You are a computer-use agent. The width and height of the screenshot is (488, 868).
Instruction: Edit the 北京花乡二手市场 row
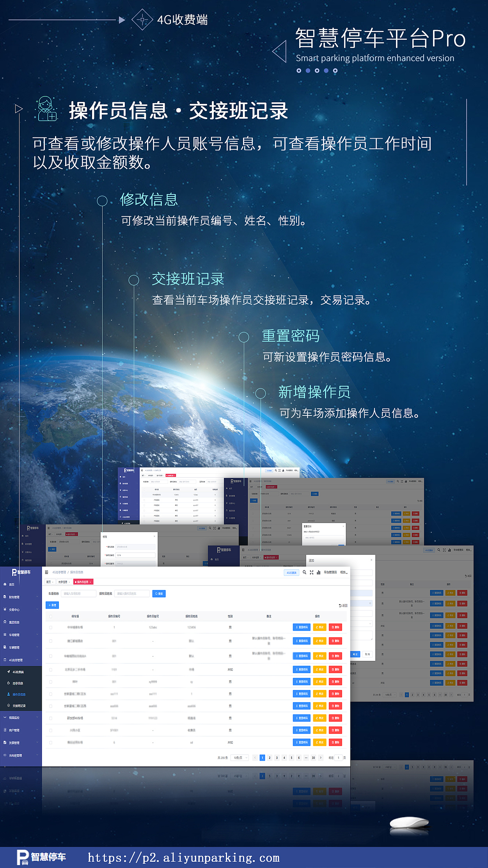point(319,669)
